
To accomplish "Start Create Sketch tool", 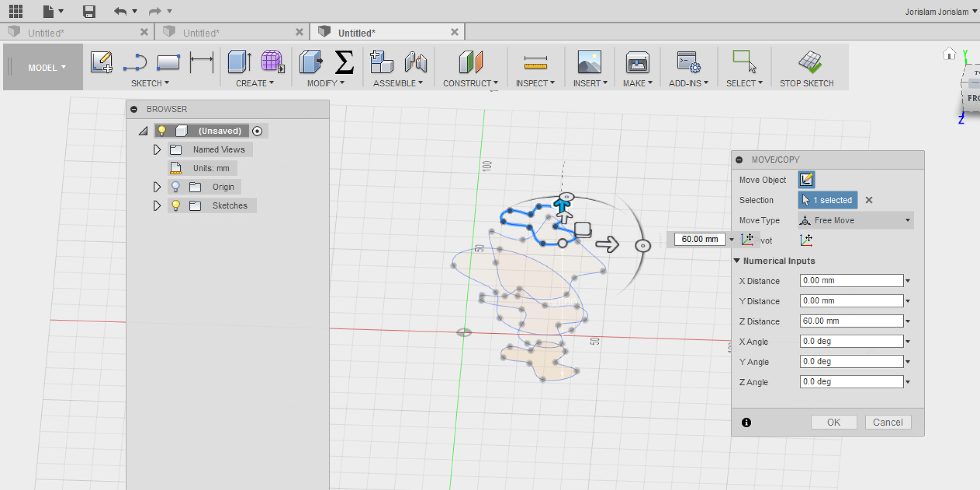I will (x=101, y=62).
